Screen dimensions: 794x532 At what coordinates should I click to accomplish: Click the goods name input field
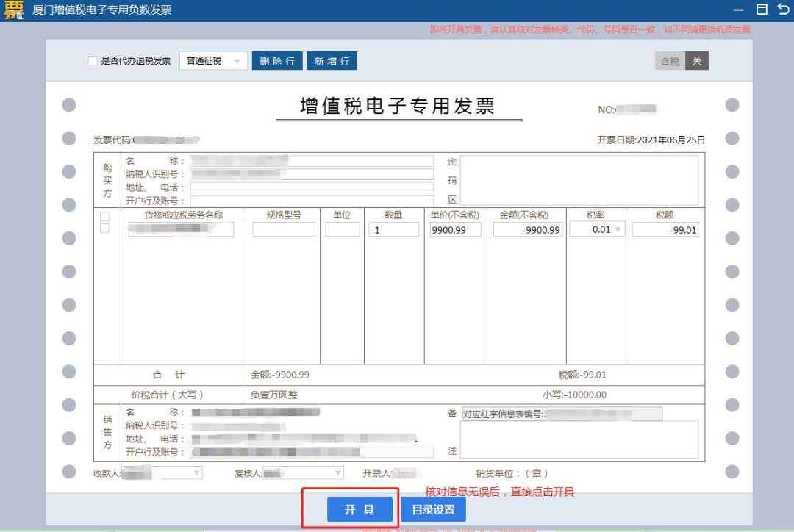[181, 229]
